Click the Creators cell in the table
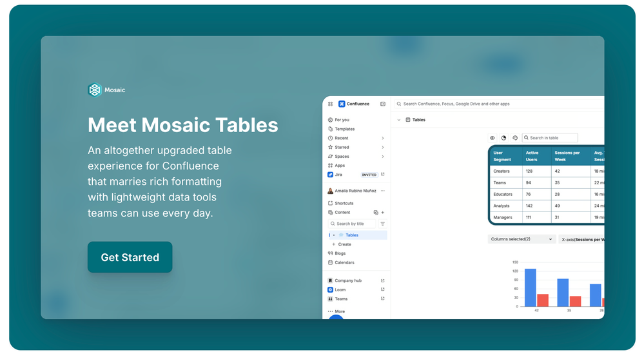The width and height of the screenshot is (644, 359). click(506, 171)
